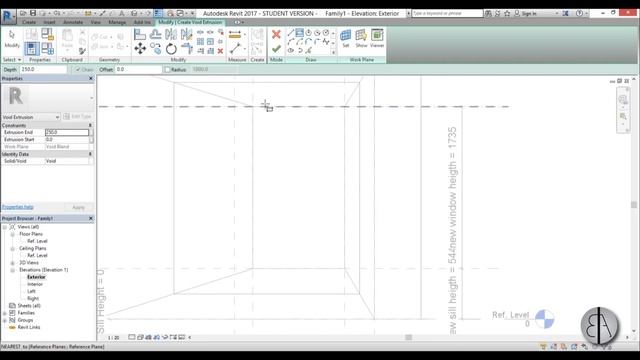Cancel edit mode with the red X
Viewport: 640px width, 360px height.
276,34
